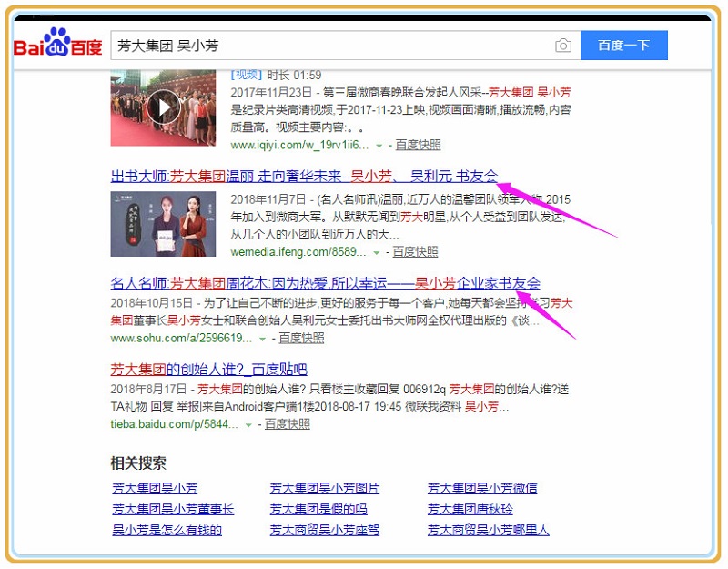Click the ifeng result thumbnail image

pos(163,224)
